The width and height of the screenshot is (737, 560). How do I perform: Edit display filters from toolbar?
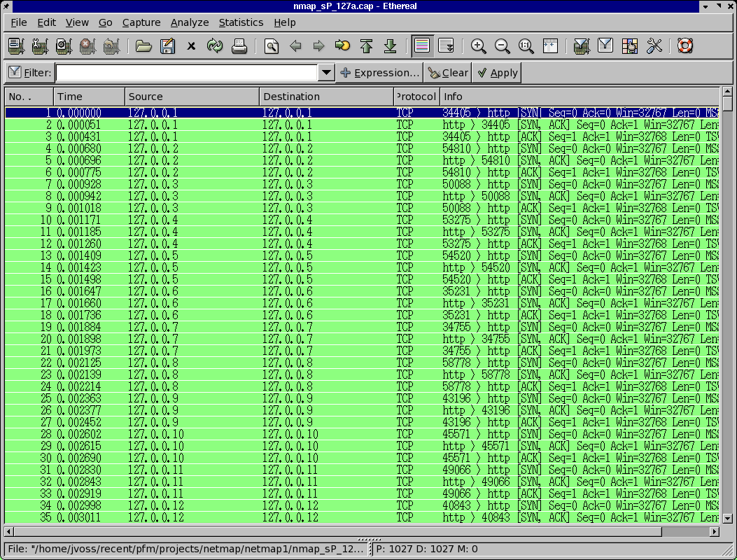(605, 45)
